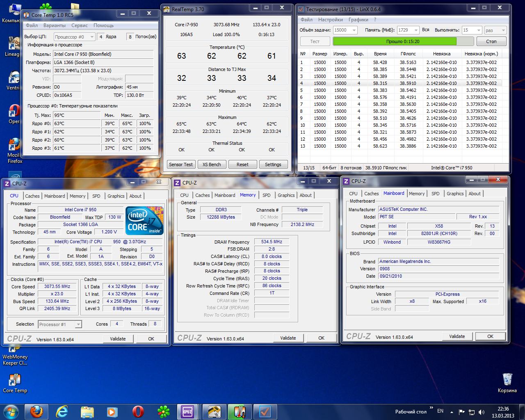Click the LinX title bar checkbox icon
Image resolution: width=525 pixels, height=420 pixels.
(x=301, y=9)
